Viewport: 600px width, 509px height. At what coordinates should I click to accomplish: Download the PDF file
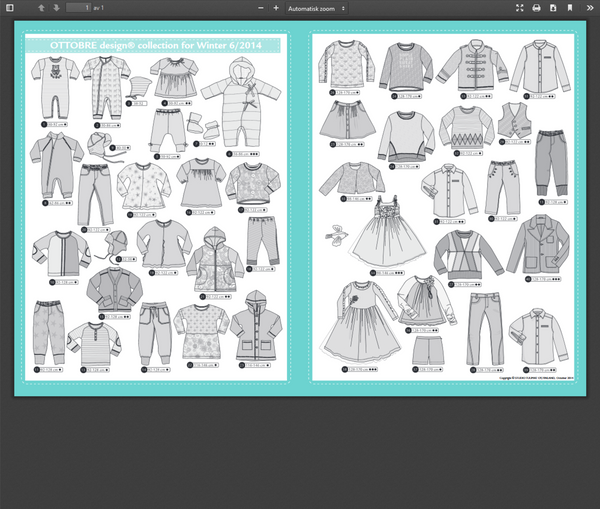553,8
